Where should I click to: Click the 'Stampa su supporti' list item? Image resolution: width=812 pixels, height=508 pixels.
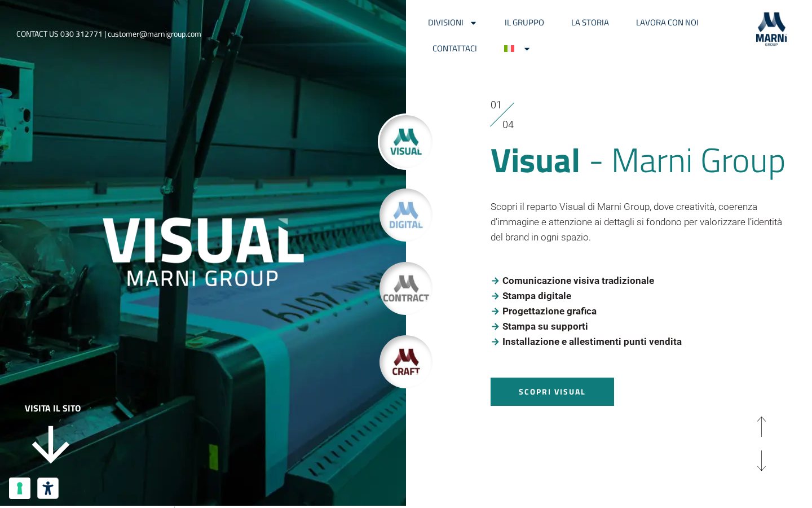coord(545,326)
